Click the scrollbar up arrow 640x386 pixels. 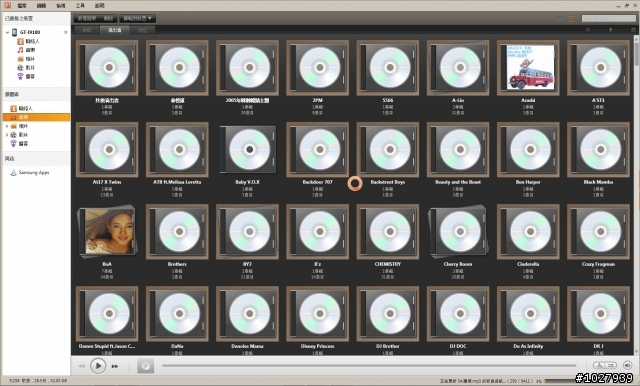tap(636, 38)
